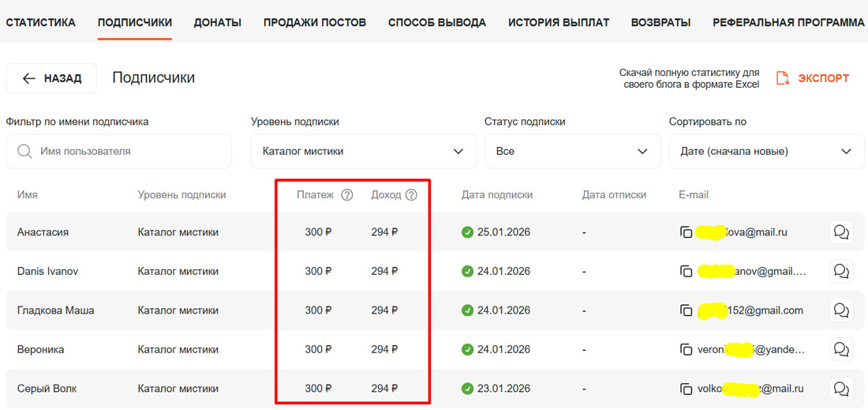Show help tooltip for Платеж column
Viewport: 868px width, 410px height.
point(346,195)
